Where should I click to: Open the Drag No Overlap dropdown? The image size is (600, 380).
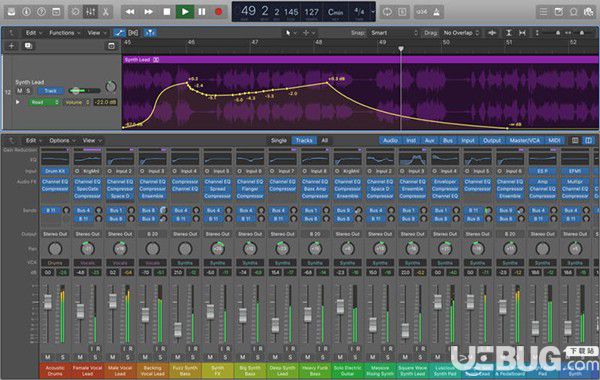click(x=461, y=33)
